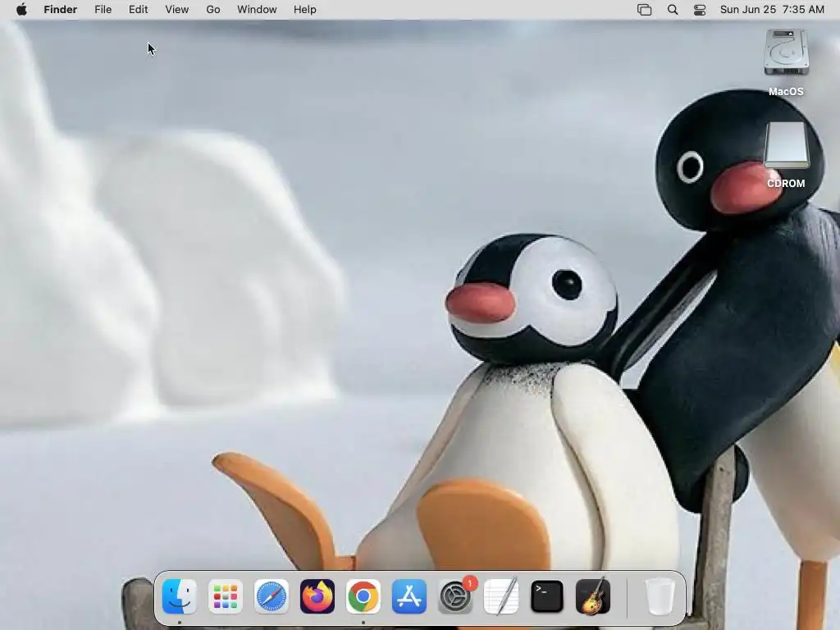Launch Safari from the Dock
This screenshot has width=840, height=630.
pos(271,596)
